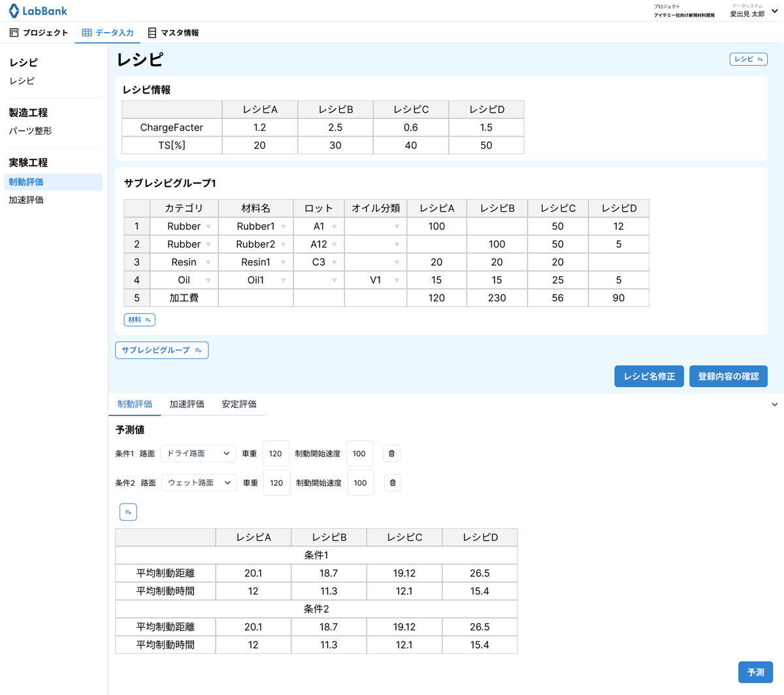This screenshot has width=784, height=695.
Task: Click the add レシピ button at top right
Action: (x=748, y=59)
